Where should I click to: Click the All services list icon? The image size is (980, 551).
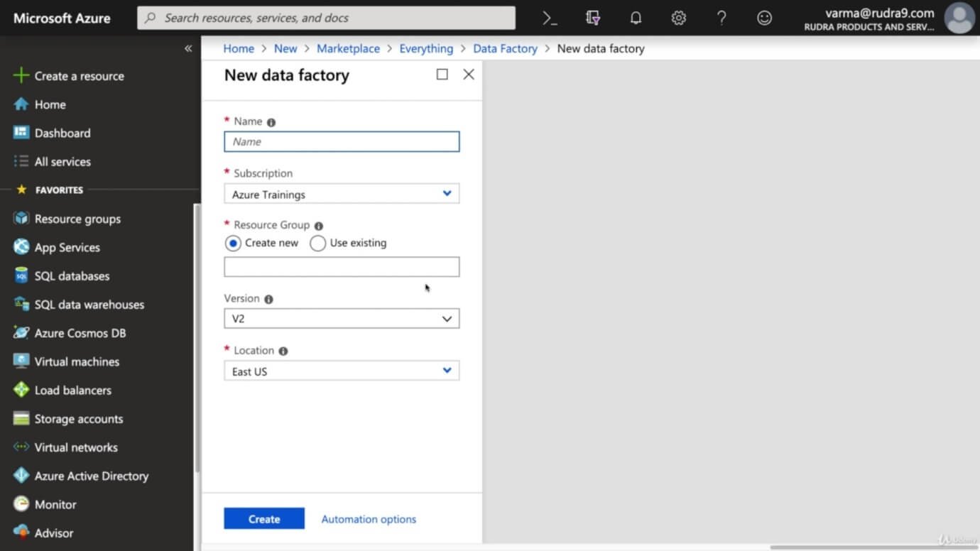(21, 161)
